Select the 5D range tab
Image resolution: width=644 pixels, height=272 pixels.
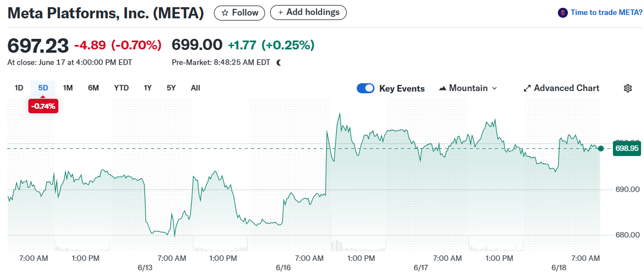pyautogui.click(x=43, y=88)
